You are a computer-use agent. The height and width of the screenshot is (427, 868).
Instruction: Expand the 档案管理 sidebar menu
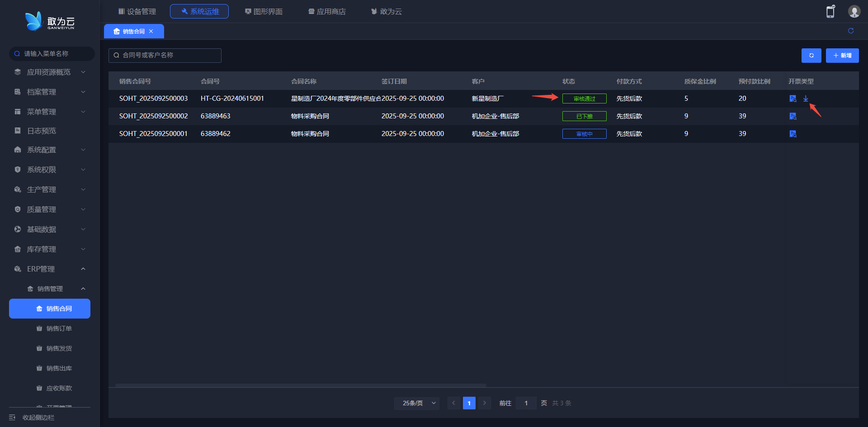pos(50,92)
